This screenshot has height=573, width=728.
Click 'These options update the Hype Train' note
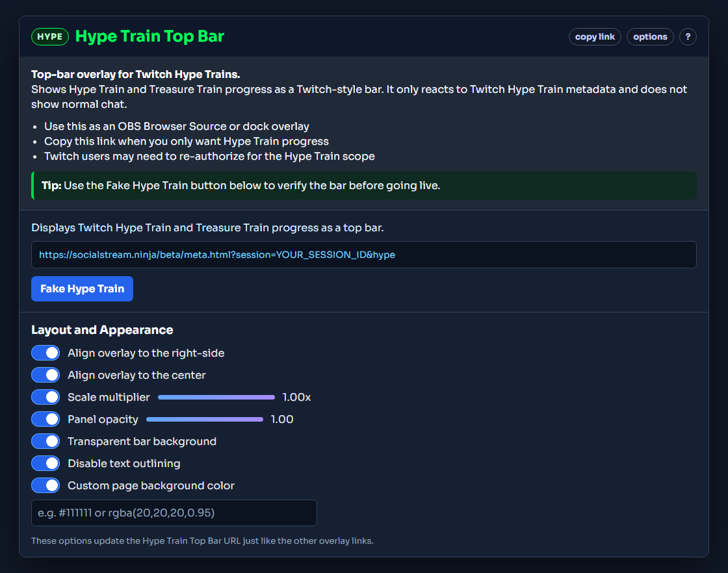(202, 541)
